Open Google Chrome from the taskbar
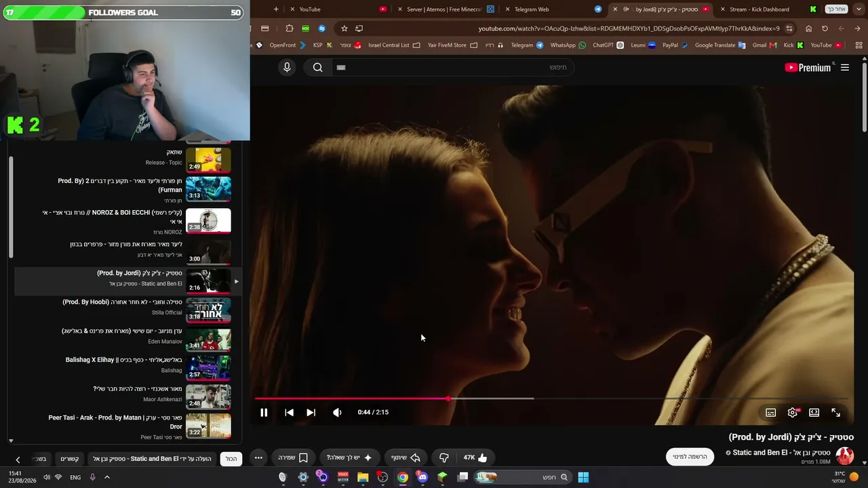868x488 pixels. click(403, 477)
